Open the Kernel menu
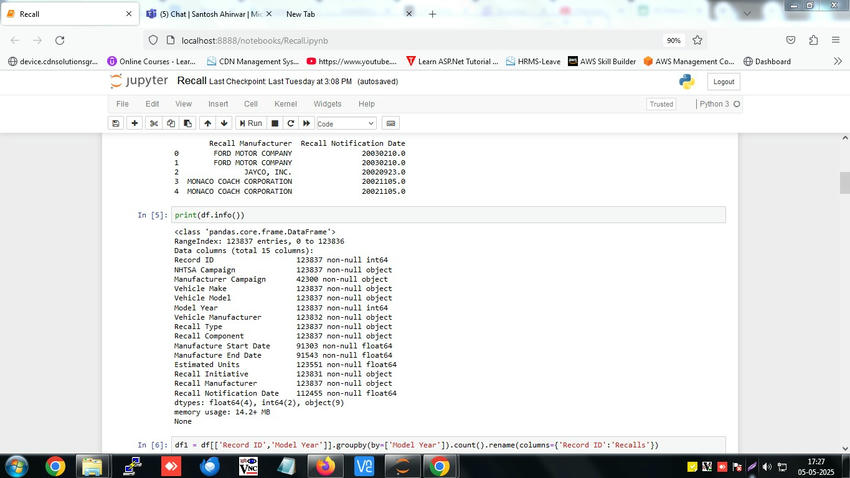The width and height of the screenshot is (850, 478). click(285, 104)
